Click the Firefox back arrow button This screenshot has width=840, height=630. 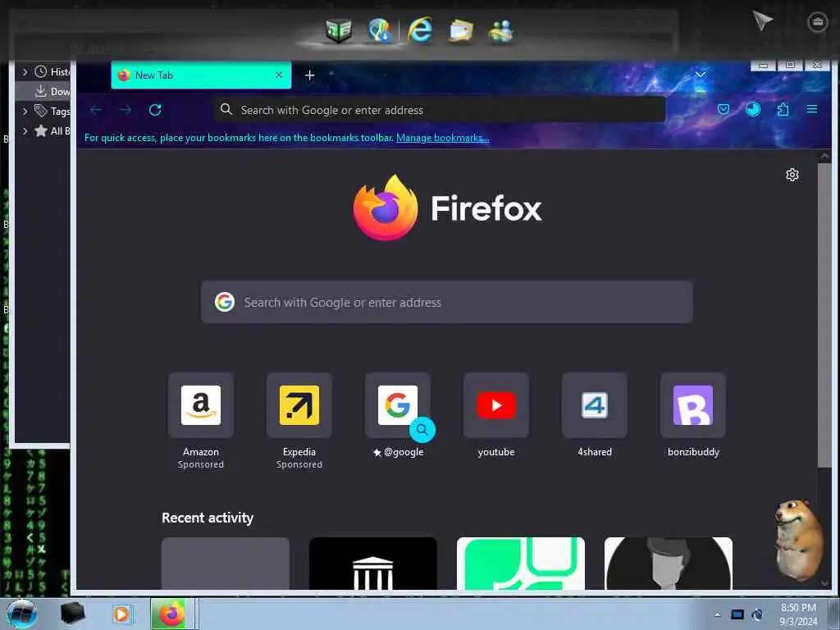96,110
